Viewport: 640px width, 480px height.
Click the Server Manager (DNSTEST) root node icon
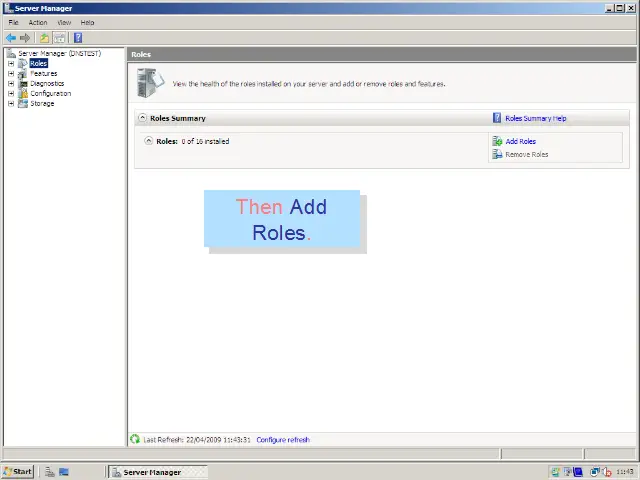[x=11, y=53]
